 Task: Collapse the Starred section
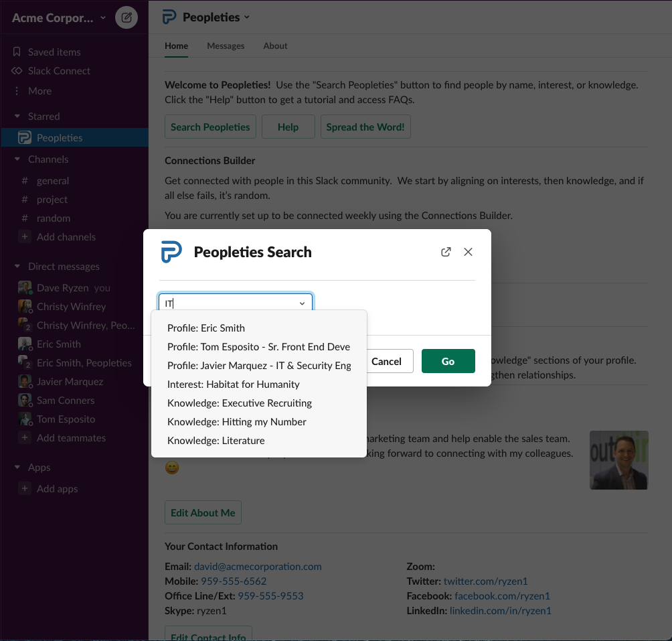17,116
